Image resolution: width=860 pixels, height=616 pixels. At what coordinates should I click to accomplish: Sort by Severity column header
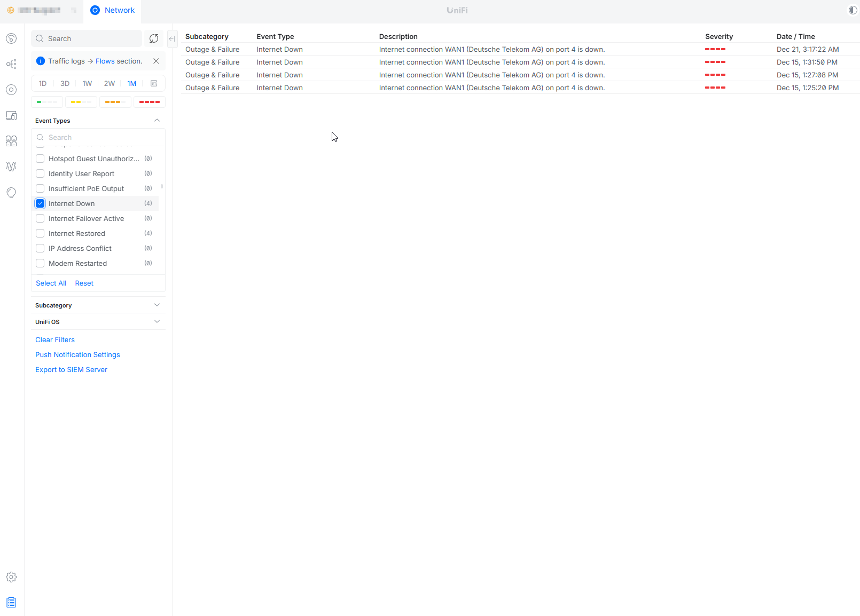tap(719, 36)
